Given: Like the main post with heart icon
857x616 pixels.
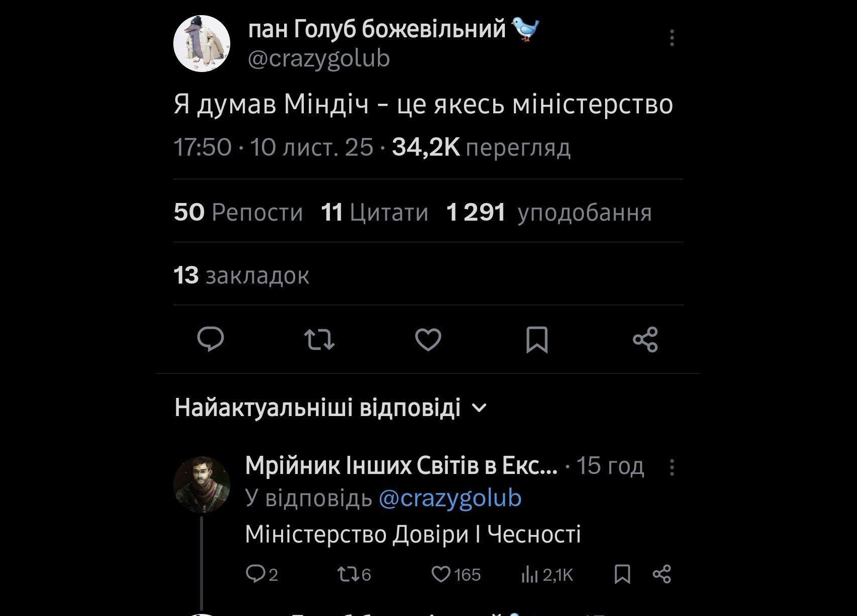Looking at the screenshot, I should (428, 339).
